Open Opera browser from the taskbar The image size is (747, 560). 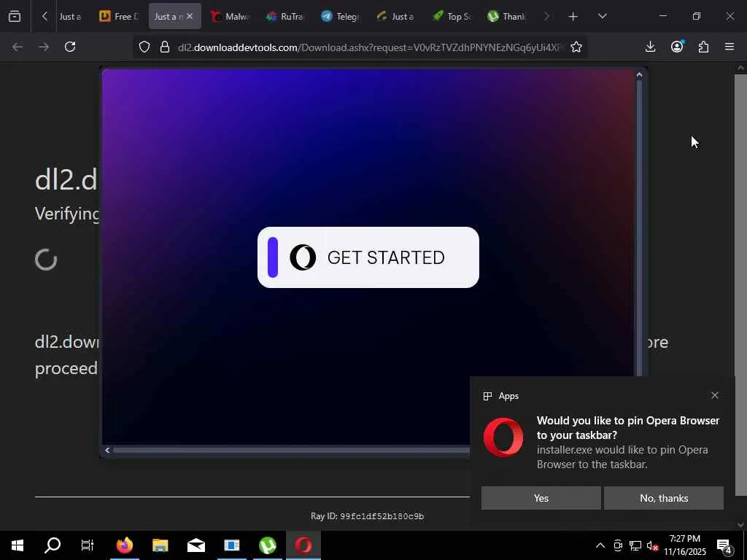pos(303,545)
